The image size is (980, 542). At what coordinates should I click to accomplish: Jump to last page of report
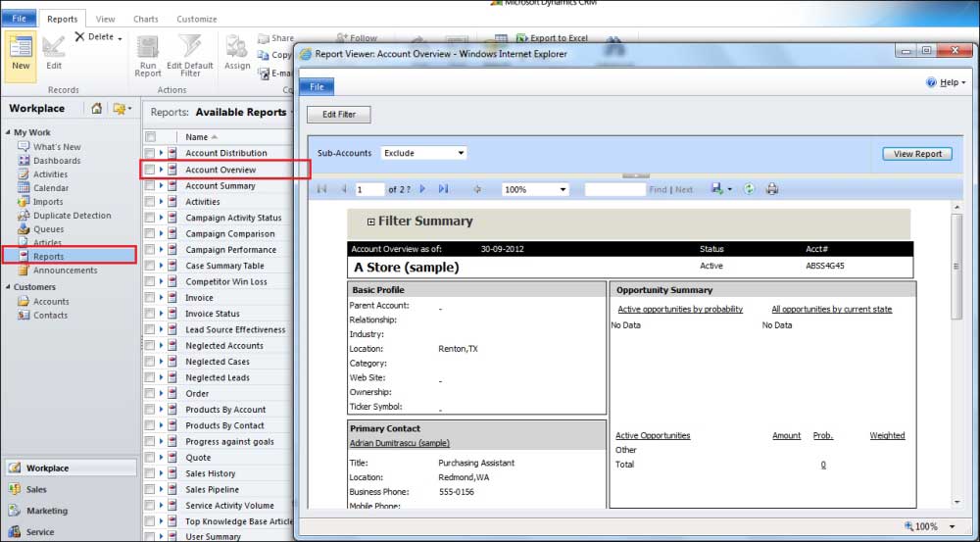(443, 189)
